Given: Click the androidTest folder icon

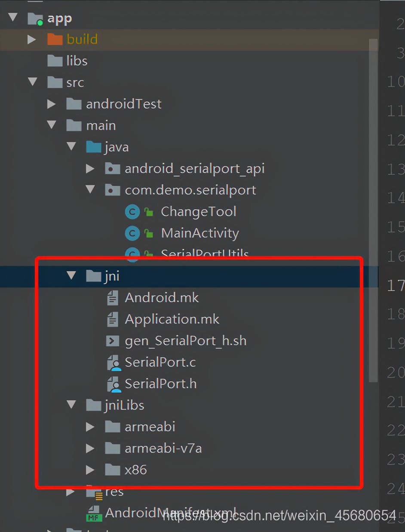Looking at the screenshot, I should pyautogui.click(x=74, y=104).
